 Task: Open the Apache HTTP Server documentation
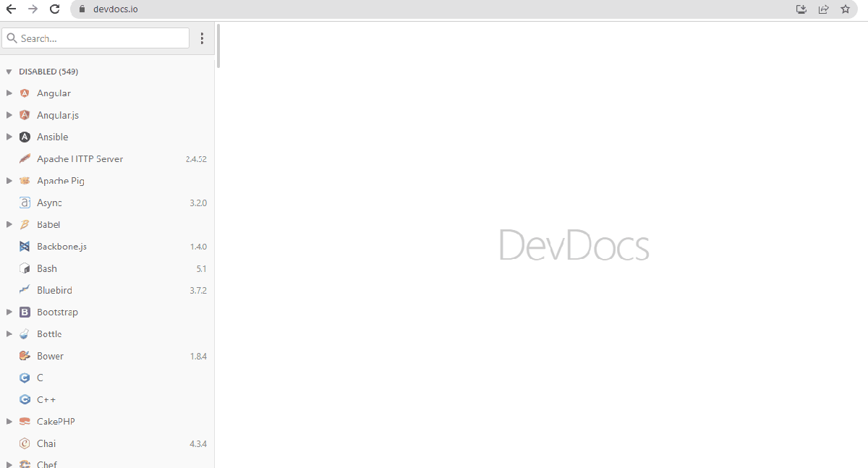pyautogui.click(x=80, y=158)
